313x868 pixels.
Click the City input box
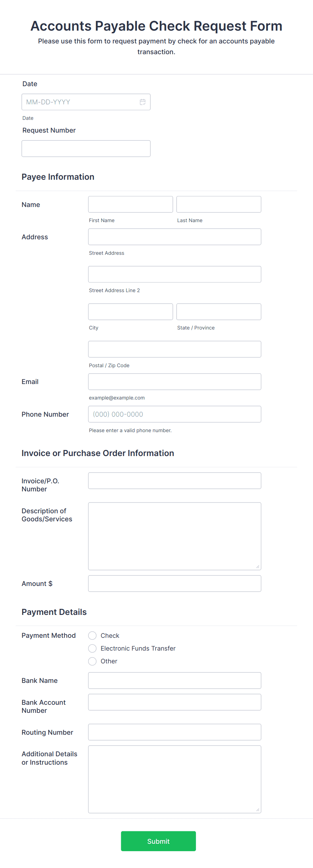(x=130, y=312)
